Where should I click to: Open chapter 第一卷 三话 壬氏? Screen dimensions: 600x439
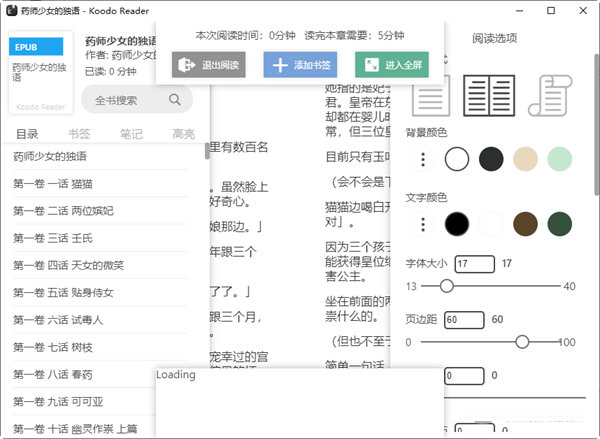(x=100, y=238)
